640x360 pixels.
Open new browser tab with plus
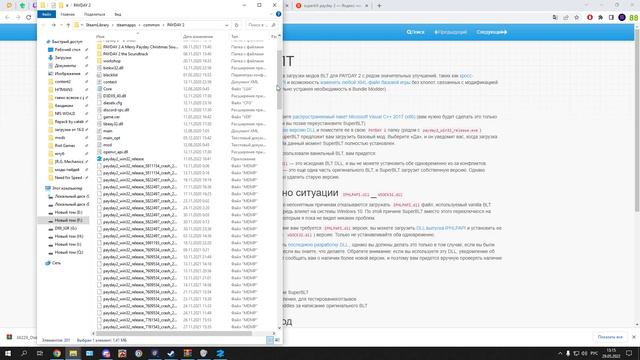coord(379,6)
